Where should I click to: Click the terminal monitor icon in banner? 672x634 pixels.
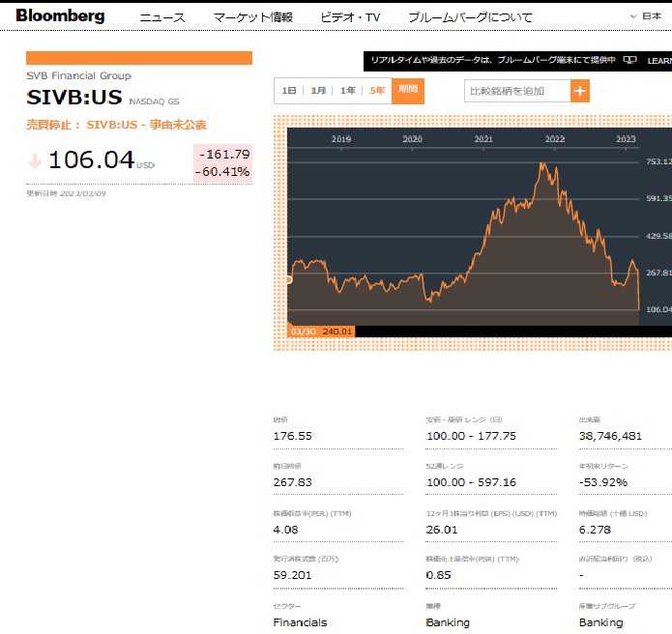pyautogui.click(x=629, y=60)
